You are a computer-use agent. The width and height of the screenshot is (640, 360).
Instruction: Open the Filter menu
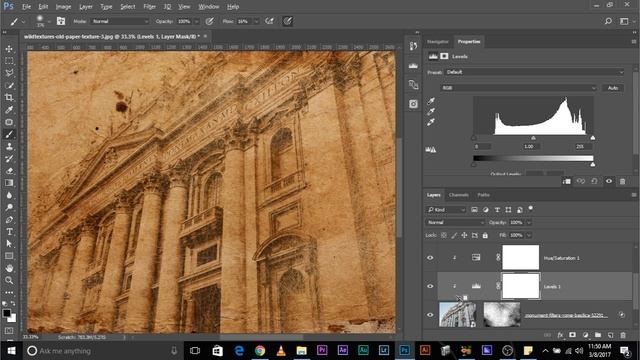(x=149, y=7)
